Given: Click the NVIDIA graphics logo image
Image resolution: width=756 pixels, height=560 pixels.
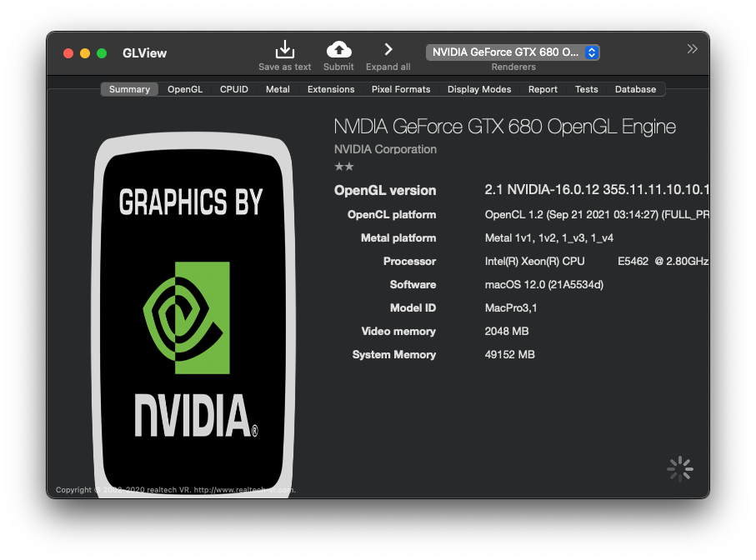Looking at the screenshot, I should coord(193,314).
